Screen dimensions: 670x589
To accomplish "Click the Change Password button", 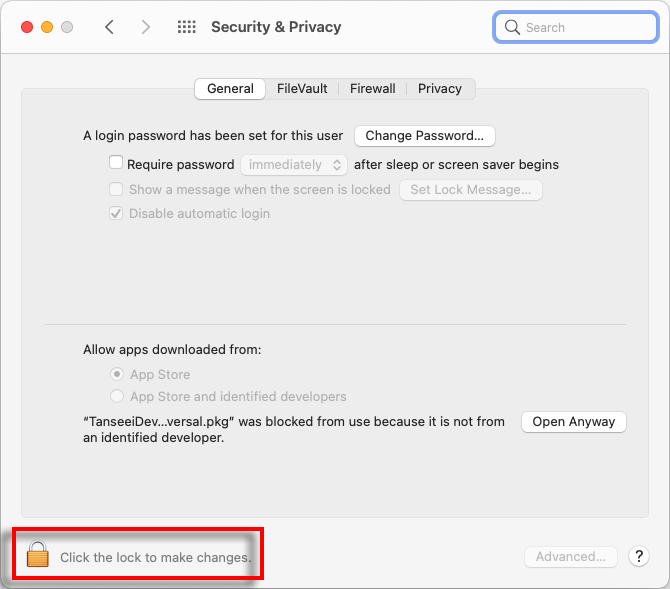I will [425, 136].
